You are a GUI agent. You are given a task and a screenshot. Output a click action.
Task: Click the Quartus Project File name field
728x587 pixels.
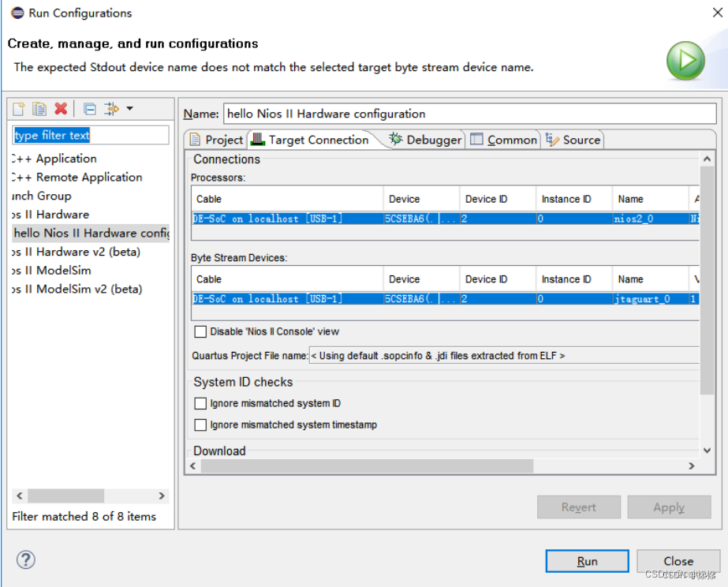[x=504, y=356]
